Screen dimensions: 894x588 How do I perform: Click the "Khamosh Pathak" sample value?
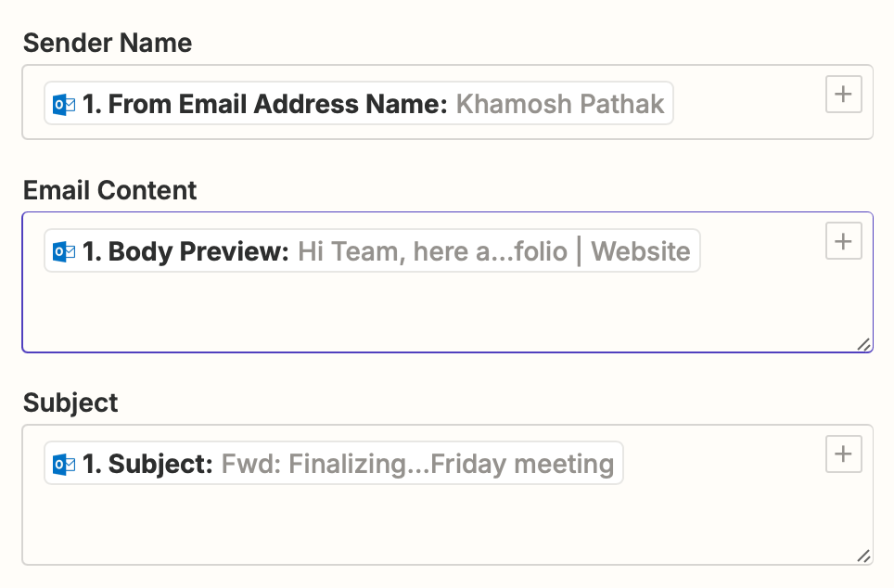560,104
